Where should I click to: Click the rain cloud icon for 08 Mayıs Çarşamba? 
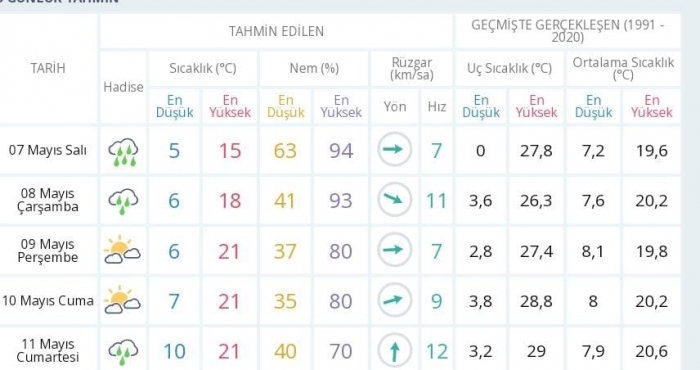click(x=123, y=201)
